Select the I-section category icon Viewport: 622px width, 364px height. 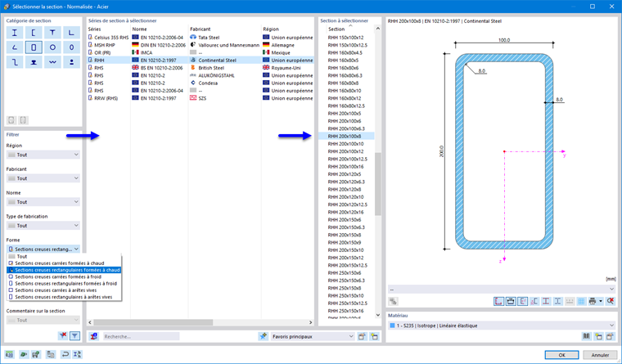(x=15, y=33)
